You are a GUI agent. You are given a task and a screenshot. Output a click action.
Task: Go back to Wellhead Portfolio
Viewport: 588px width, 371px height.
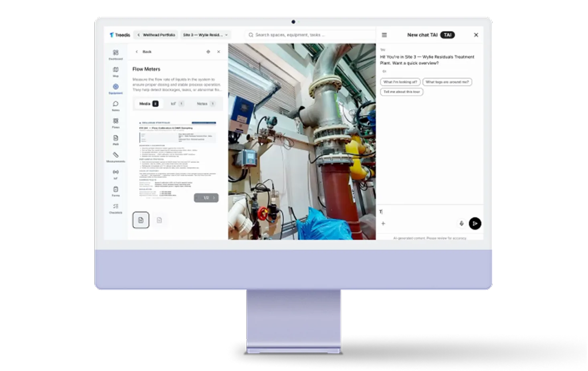(156, 35)
